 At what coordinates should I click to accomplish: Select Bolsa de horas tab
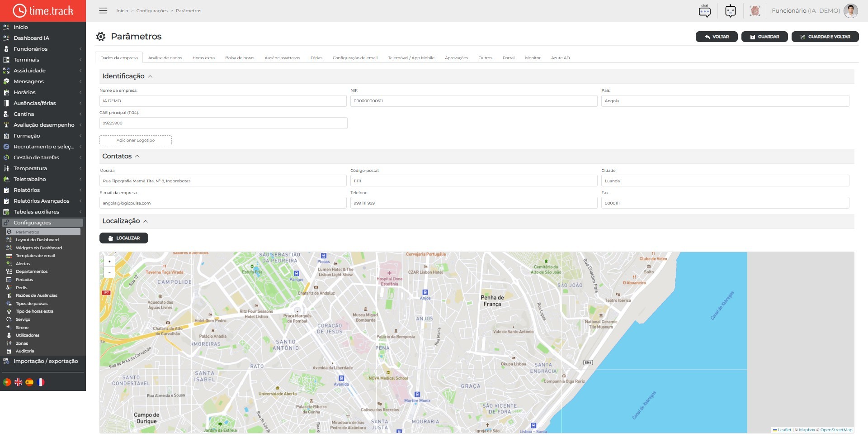coord(240,58)
